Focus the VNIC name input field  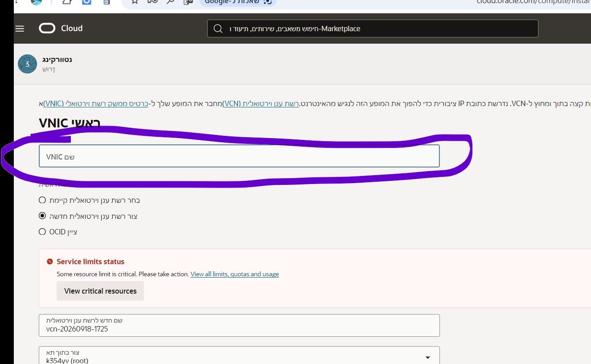(239, 156)
